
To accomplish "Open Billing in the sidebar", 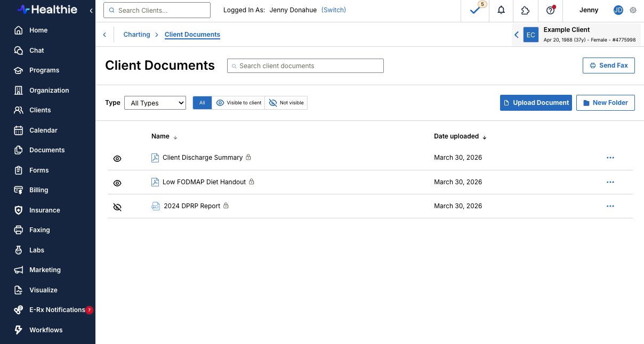I will (38, 190).
